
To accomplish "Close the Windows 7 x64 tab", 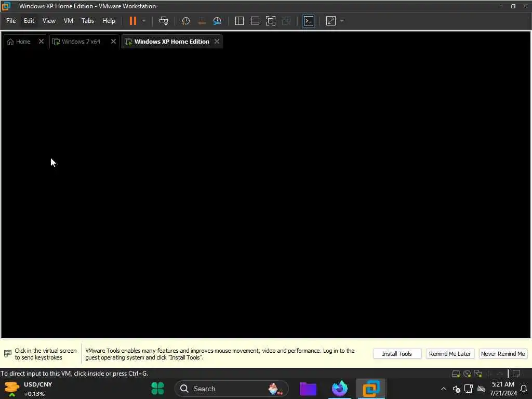I will pyautogui.click(x=113, y=42).
